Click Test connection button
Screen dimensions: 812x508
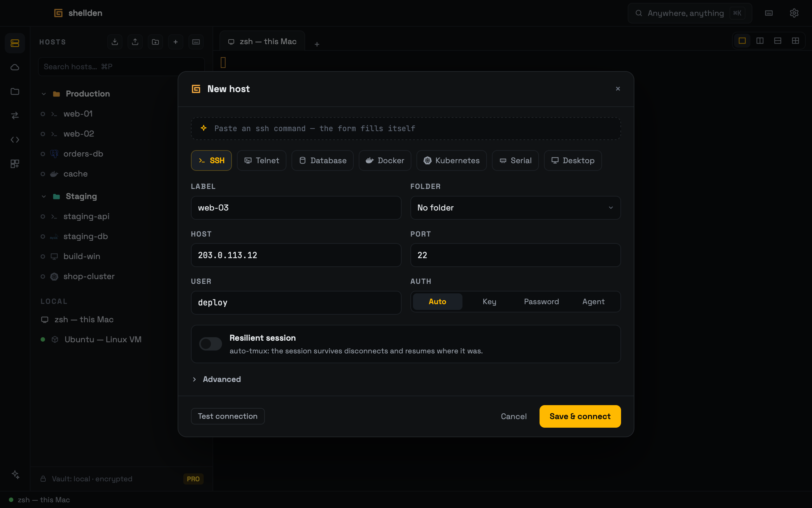point(228,416)
